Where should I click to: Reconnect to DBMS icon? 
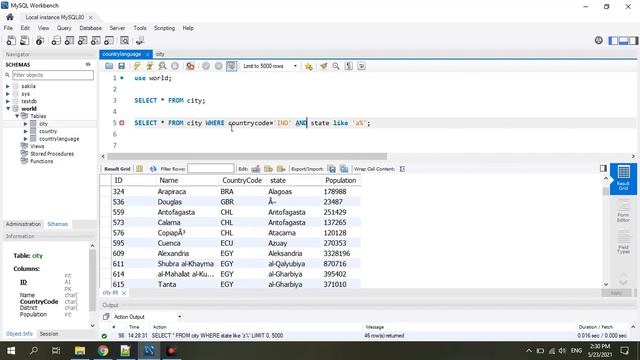(x=140, y=40)
